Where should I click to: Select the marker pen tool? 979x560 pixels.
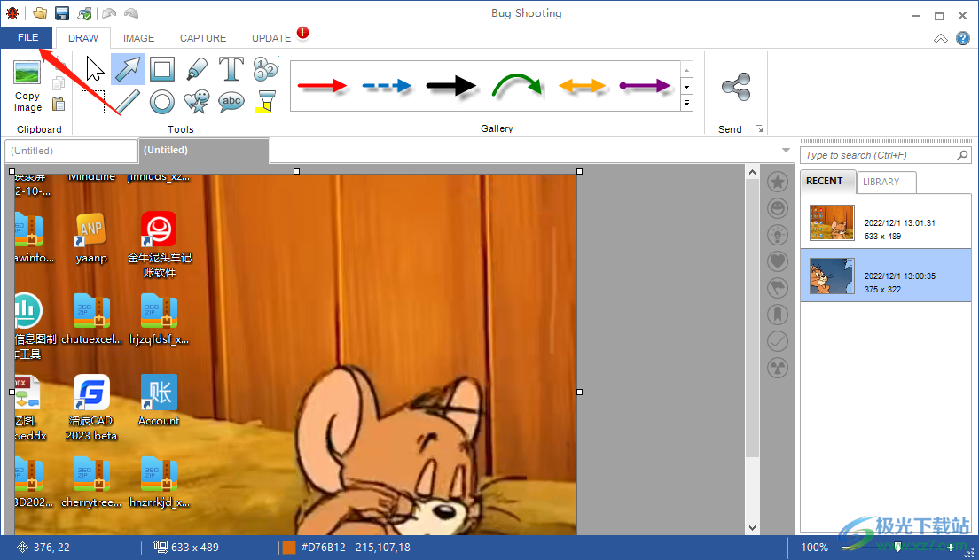click(x=197, y=69)
